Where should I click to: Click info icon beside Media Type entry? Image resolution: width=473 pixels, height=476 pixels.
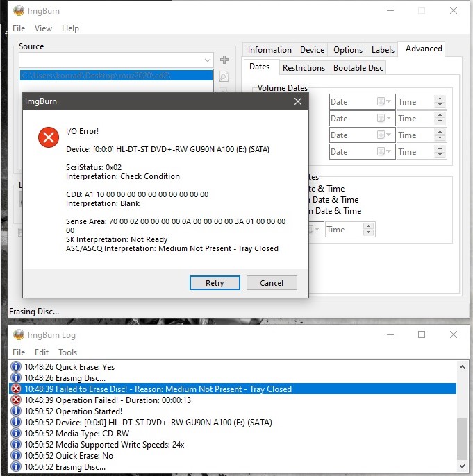tap(16, 433)
